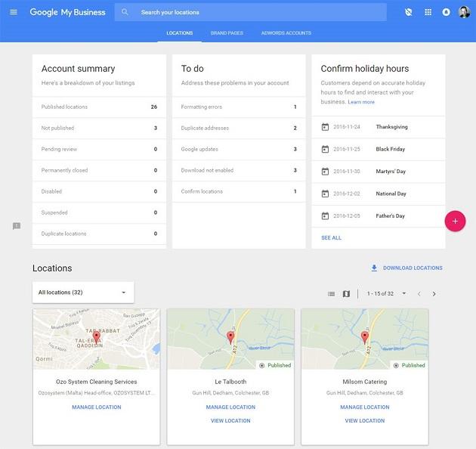Open the user profile avatar
This screenshot has height=449, width=476.
[464, 12]
